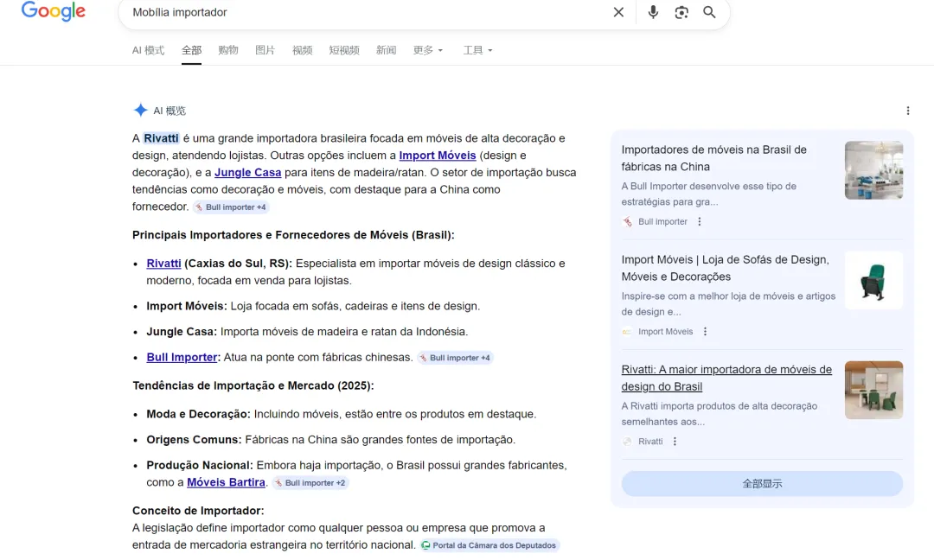Click the heading Principais Importadores e Fornecedores de Móveis
This screenshot has width=934, height=560.
coord(293,235)
